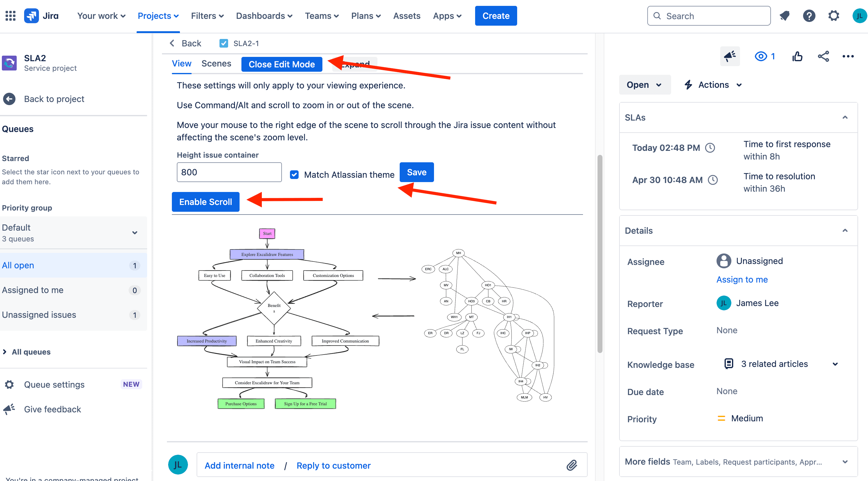Toggle the Match Atlassian theme checkbox
Screen dimensions: 868x481
point(294,175)
